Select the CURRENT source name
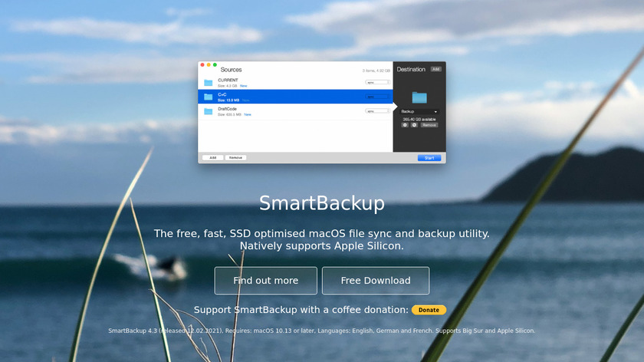The height and width of the screenshot is (362, 644). pyautogui.click(x=228, y=80)
